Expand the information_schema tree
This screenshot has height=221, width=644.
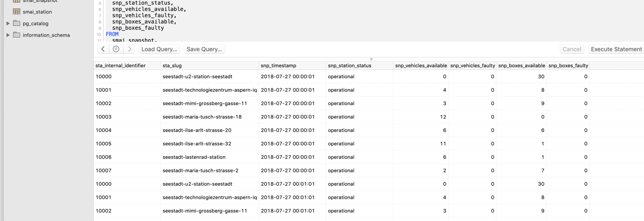pyautogui.click(x=8, y=35)
